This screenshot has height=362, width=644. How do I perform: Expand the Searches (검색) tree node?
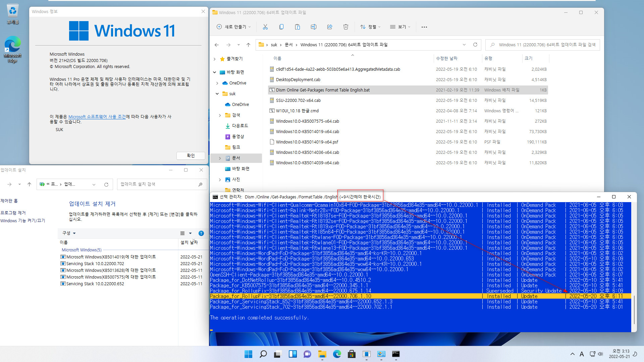click(220, 115)
